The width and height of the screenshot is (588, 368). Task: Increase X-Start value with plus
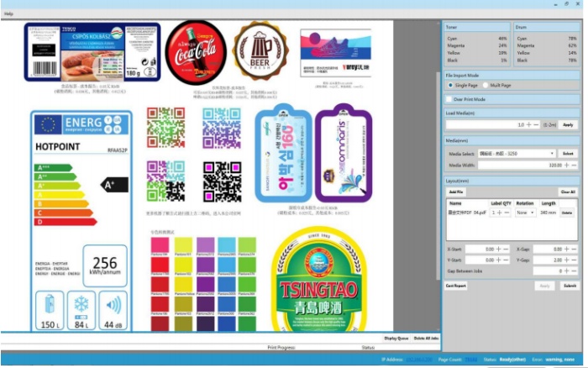pos(499,249)
